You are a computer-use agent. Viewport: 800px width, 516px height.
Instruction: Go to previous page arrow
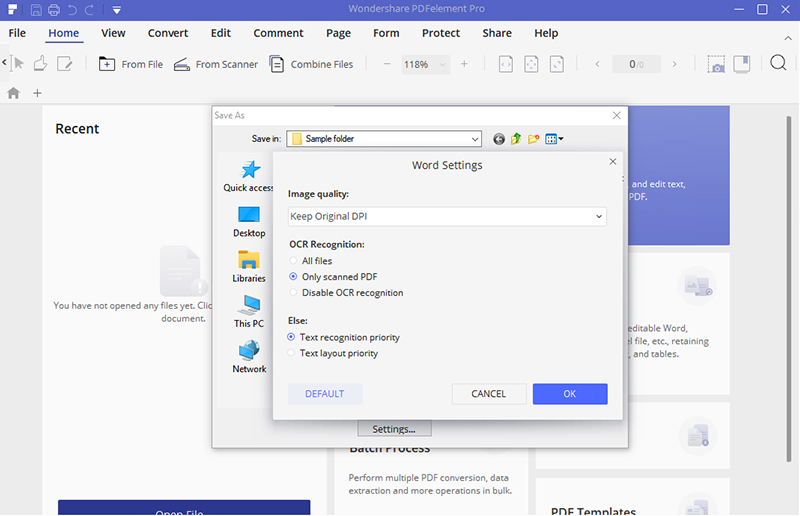point(597,64)
